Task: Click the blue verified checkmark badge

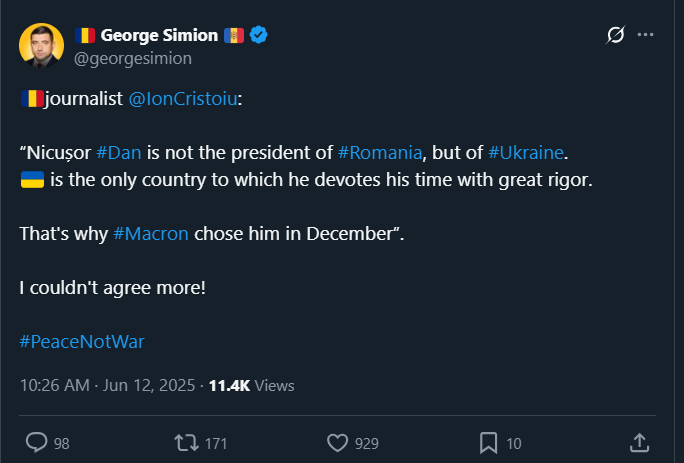Action: (x=259, y=35)
